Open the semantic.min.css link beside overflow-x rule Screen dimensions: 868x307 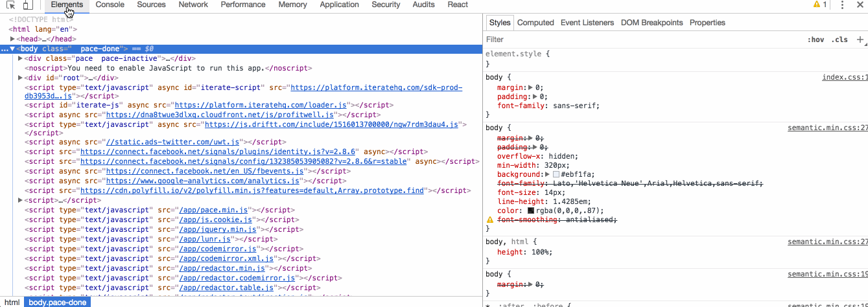(828, 128)
